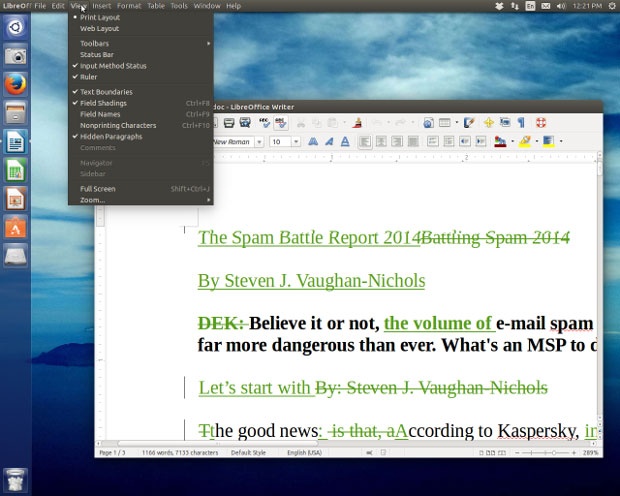Open the font size dropdown arrow
Image resolution: width=620 pixels, height=496 pixels.
[296, 142]
